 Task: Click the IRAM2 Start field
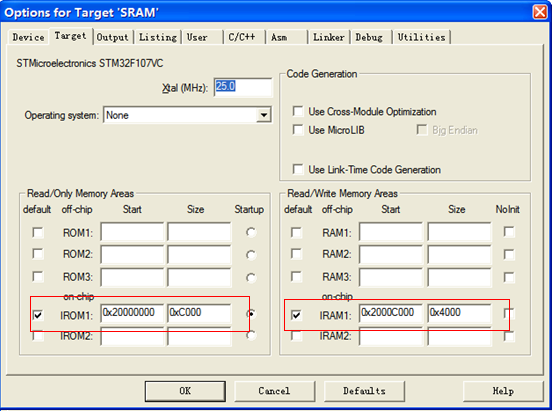point(391,336)
